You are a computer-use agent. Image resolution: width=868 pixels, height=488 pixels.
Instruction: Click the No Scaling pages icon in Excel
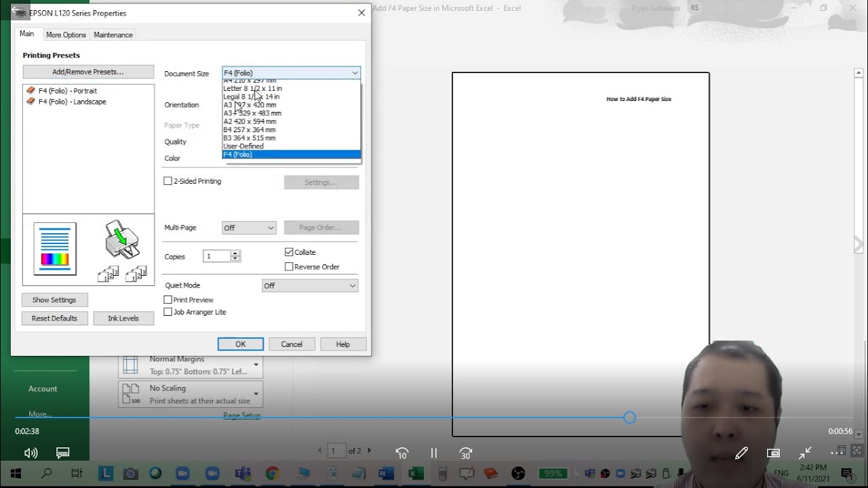point(130,394)
